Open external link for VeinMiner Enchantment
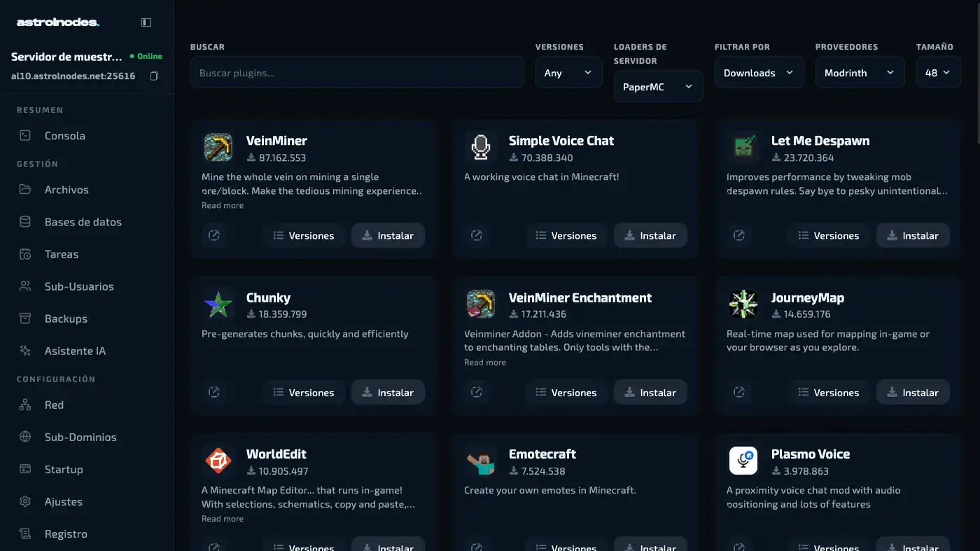This screenshot has width=980, height=551. click(x=477, y=392)
